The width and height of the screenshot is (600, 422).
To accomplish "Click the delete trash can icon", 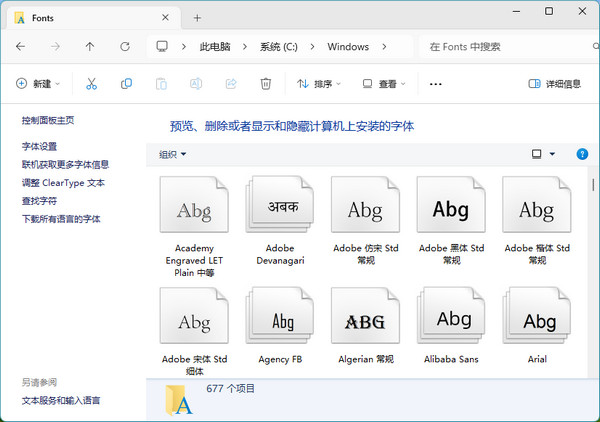I will [266, 84].
